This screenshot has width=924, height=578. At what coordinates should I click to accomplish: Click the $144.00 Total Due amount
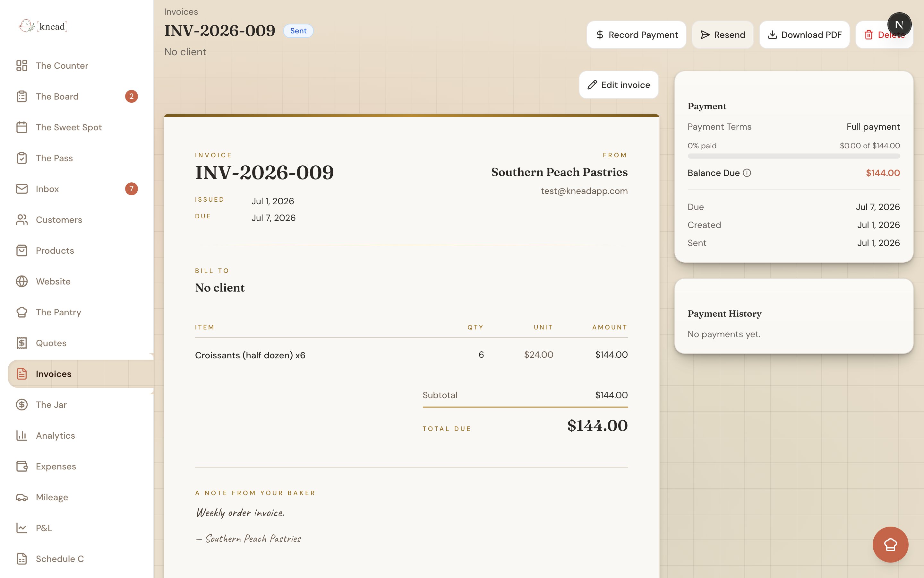pyautogui.click(x=597, y=425)
